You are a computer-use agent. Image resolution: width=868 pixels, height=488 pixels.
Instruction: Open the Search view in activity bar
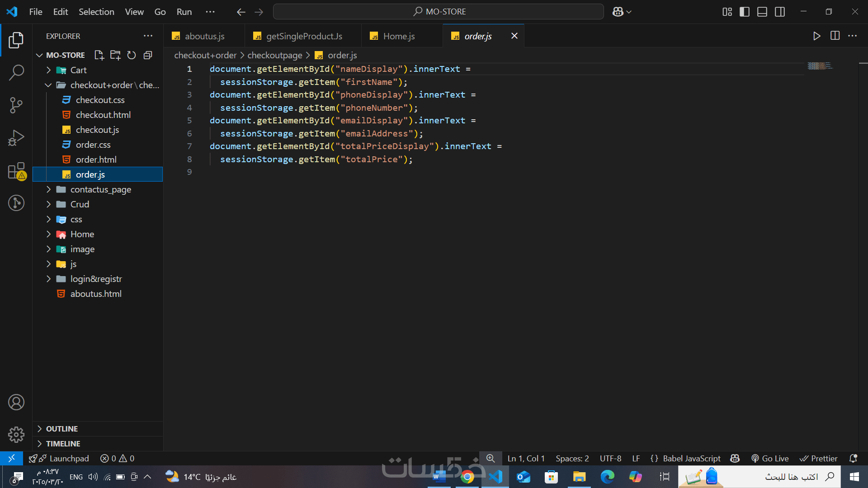pos(16,72)
